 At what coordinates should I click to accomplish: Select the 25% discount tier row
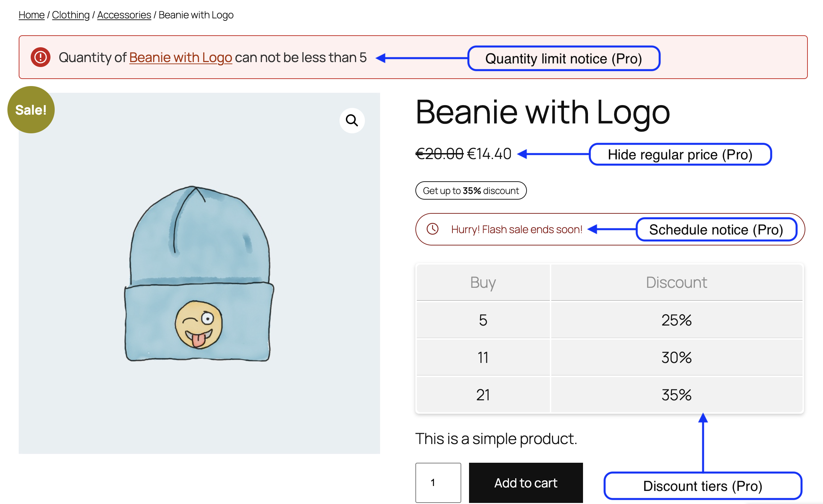click(609, 320)
